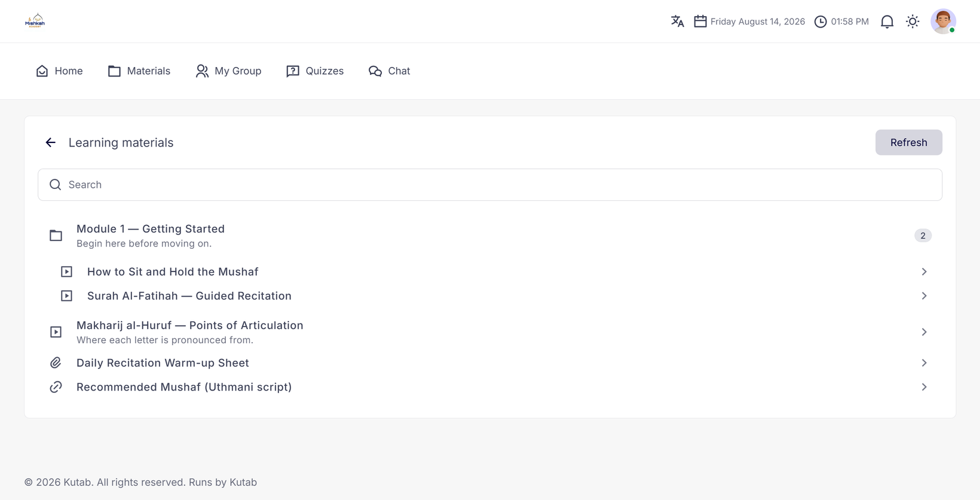Screen dimensions: 980x500
Task: Click the date text Friday August 14, 2026
Action: point(757,22)
